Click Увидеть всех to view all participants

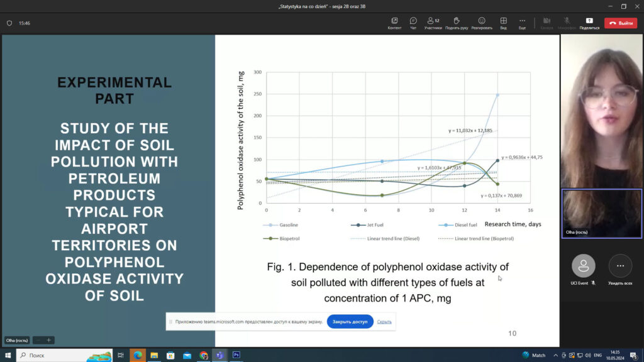(620, 266)
